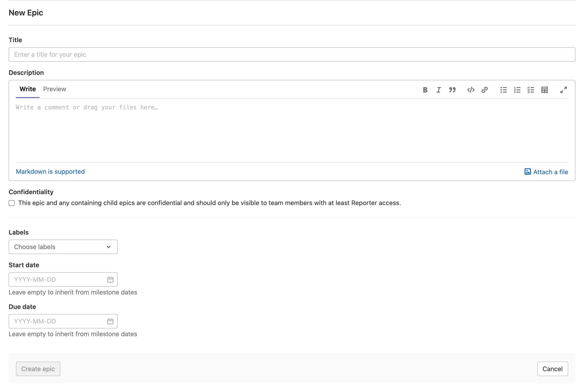
Task: Insert code using the code icon
Action: pos(471,90)
